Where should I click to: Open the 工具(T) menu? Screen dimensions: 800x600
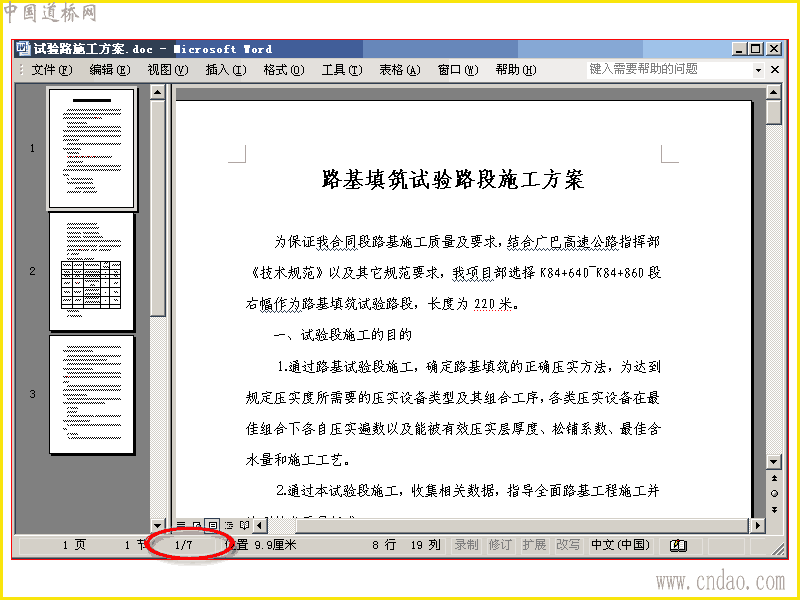(x=342, y=70)
